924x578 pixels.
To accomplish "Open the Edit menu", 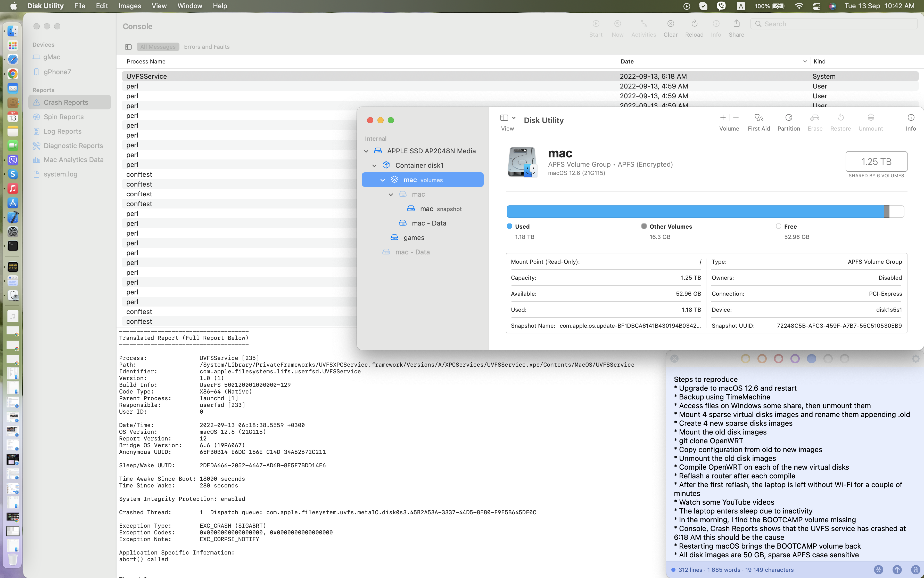I will tap(102, 6).
